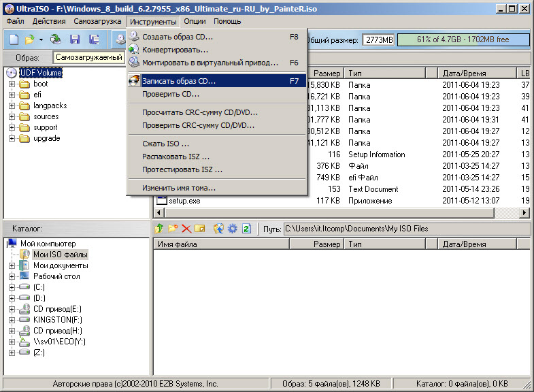Open the dropdown arrow beside Open icon
Viewport: 534px width, 392px height.
[41, 40]
